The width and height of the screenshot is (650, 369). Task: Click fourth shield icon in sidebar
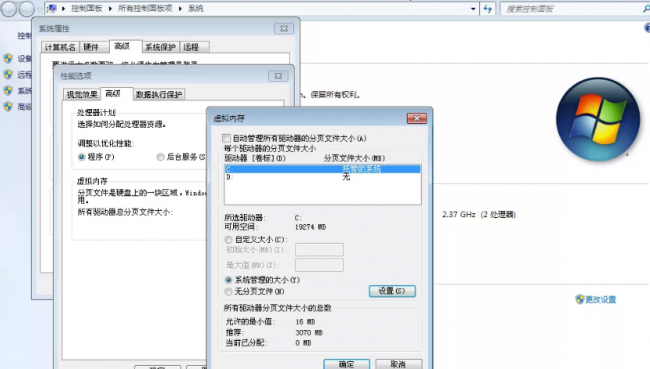(8, 107)
